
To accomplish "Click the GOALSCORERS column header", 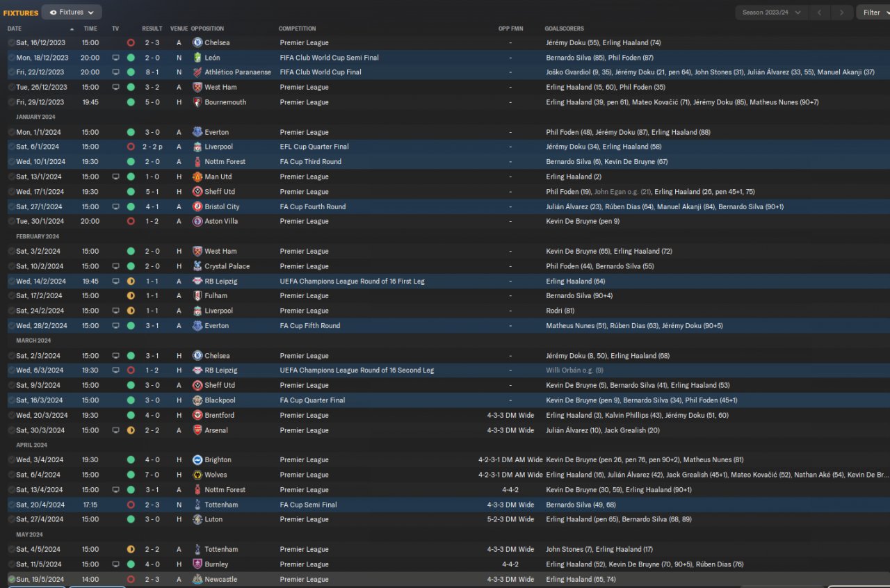I will point(565,28).
